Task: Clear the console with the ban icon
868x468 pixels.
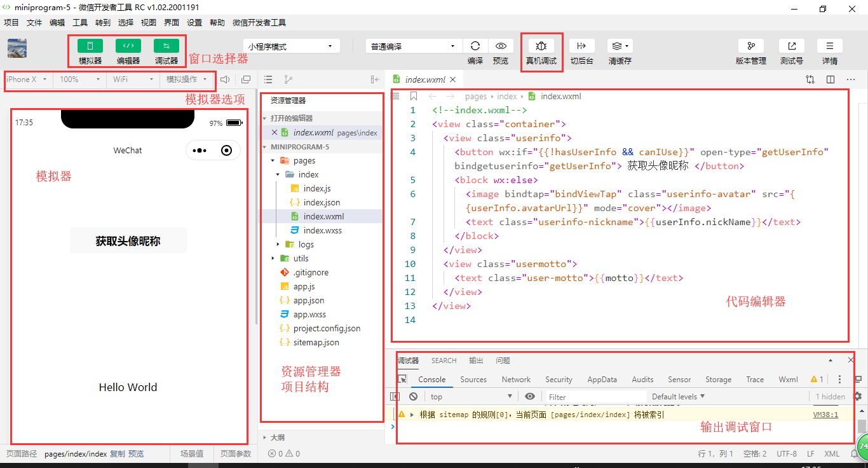Action: [x=414, y=396]
